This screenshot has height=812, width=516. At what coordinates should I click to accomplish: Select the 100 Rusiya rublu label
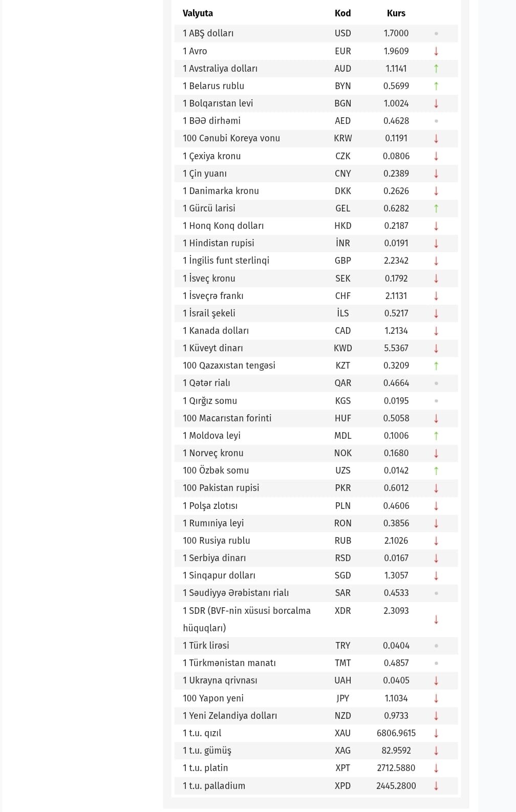(x=217, y=541)
